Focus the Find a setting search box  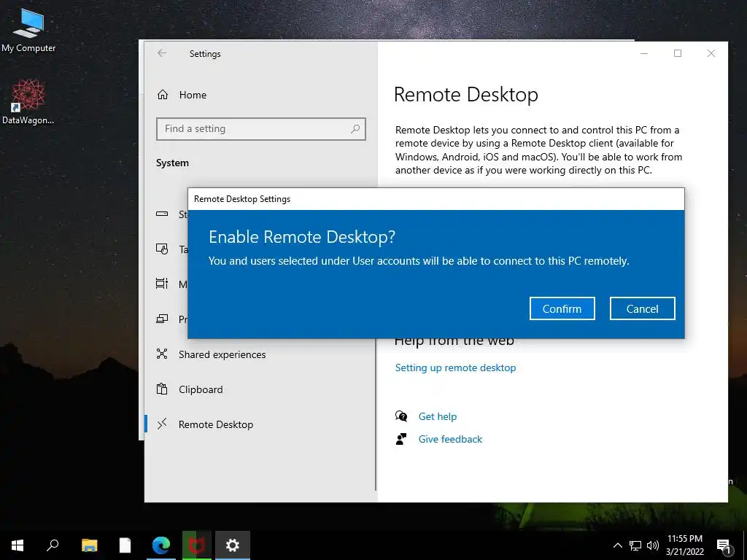click(x=260, y=128)
